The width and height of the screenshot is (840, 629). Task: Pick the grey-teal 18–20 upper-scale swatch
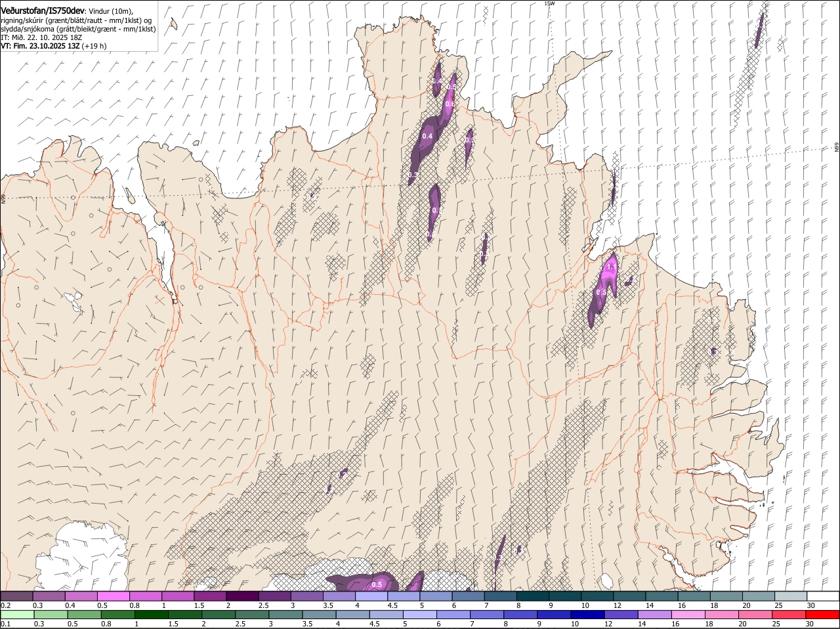pos(726,596)
